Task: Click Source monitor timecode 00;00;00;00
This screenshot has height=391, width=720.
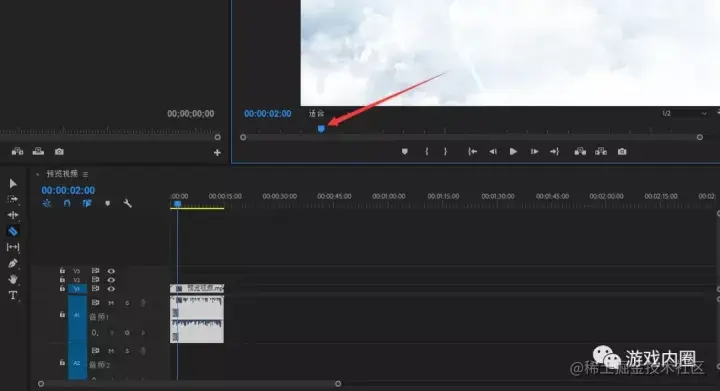Action: point(191,113)
